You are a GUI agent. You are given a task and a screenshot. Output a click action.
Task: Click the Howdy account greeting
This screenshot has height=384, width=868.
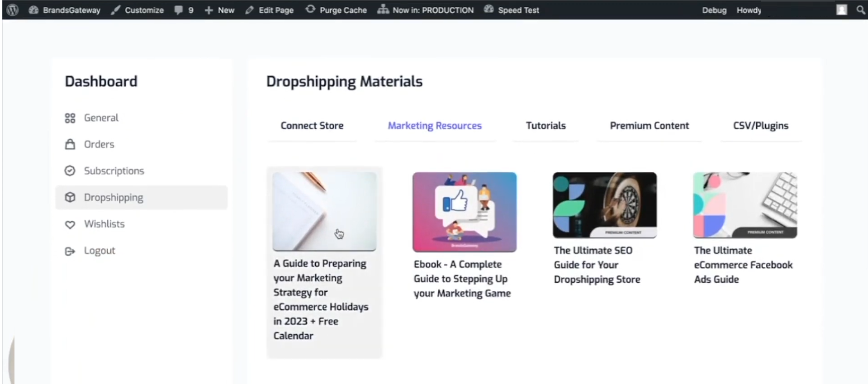[x=749, y=10]
